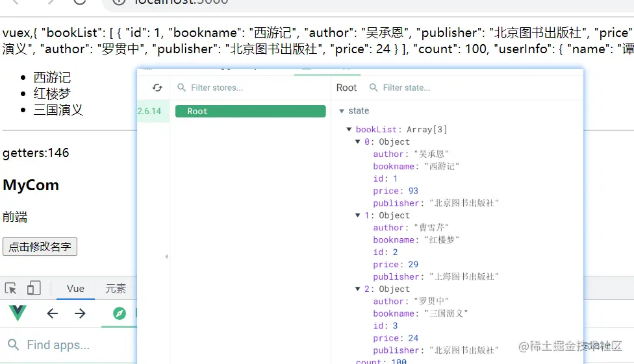Click the id: 3 row
Viewport: 634px width, 364px height.
[385, 326]
